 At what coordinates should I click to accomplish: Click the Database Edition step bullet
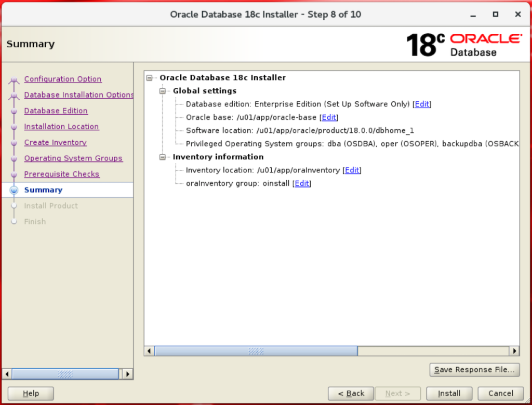point(14,111)
